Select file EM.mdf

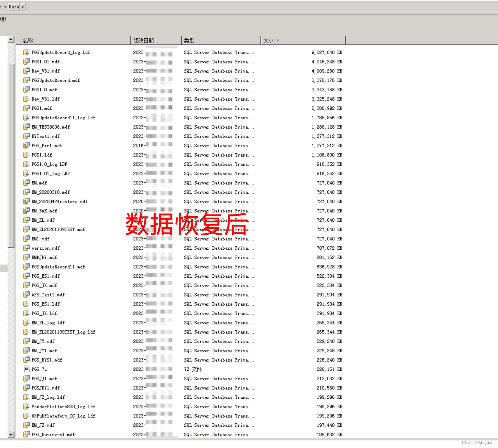[x=39, y=183]
